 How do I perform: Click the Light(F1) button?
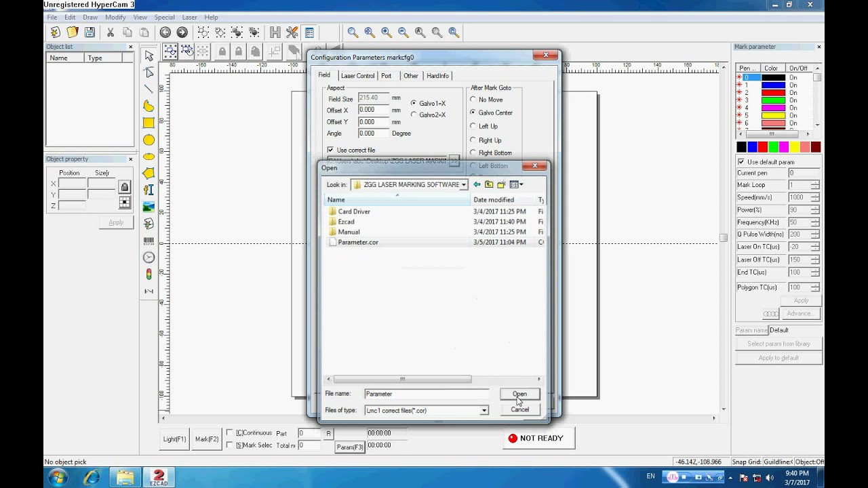click(174, 439)
